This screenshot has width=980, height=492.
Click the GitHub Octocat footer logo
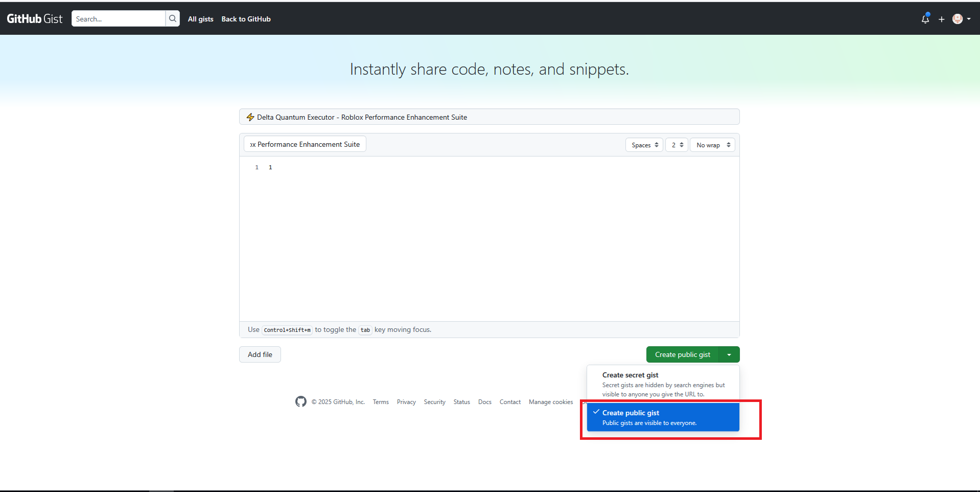tap(301, 401)
